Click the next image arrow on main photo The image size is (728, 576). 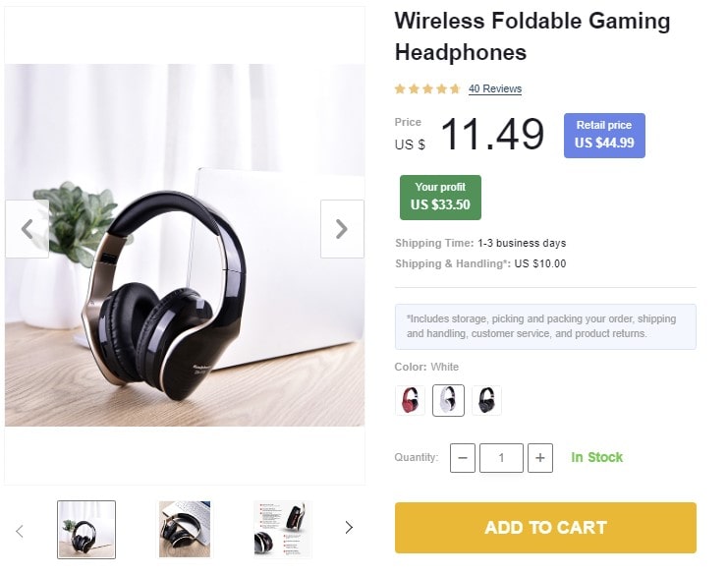(x=342, y=229)
